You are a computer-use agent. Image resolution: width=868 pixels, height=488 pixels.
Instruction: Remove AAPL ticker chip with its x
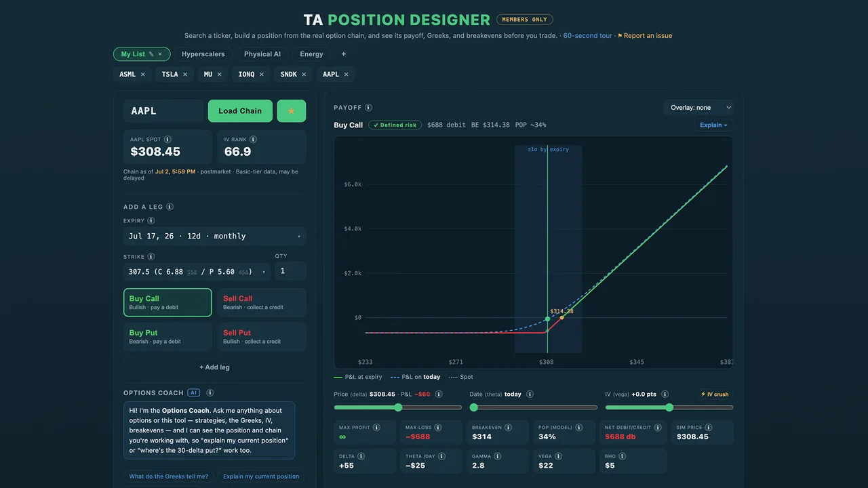pyautogui.click(x=346, y=75)
